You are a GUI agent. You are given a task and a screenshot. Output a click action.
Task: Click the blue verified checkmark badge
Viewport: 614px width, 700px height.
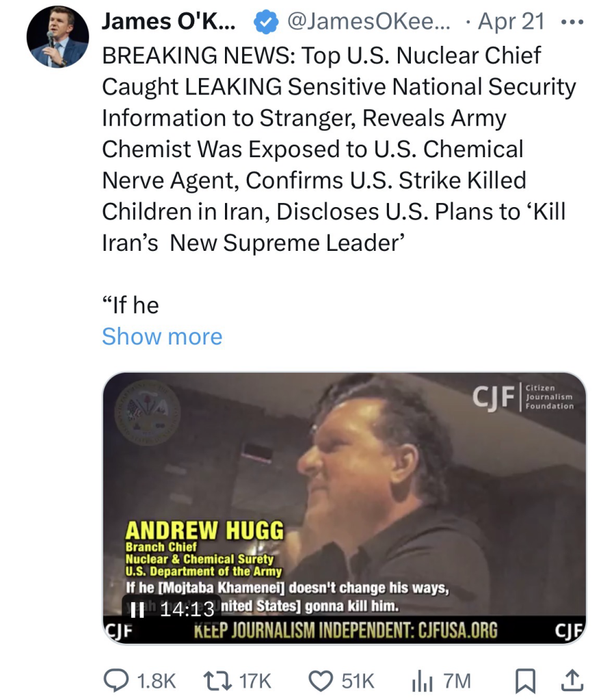tap(265, 23)
